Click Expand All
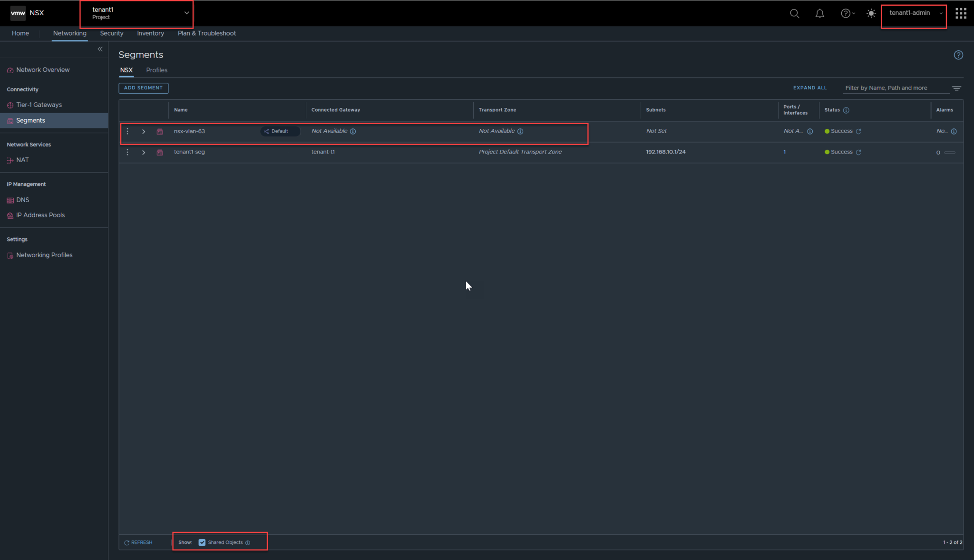Screen dimensions: 974x560 pyautogui.click(x=810, y=88)
